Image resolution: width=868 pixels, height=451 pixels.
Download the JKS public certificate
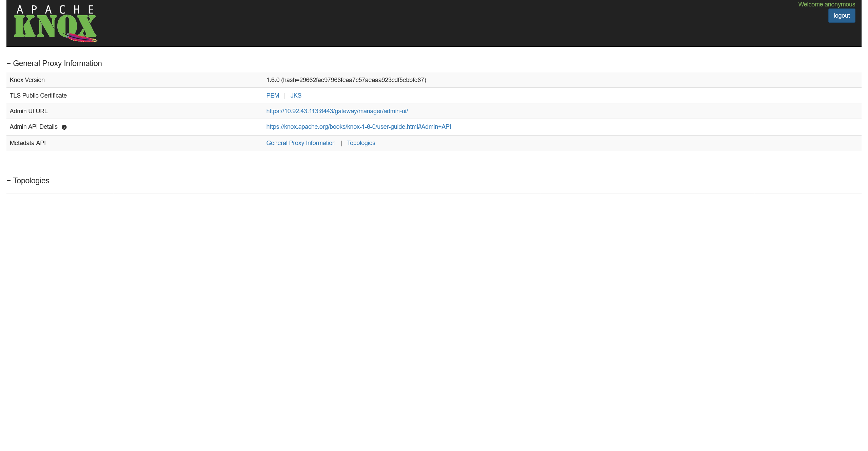pos(296,96)
